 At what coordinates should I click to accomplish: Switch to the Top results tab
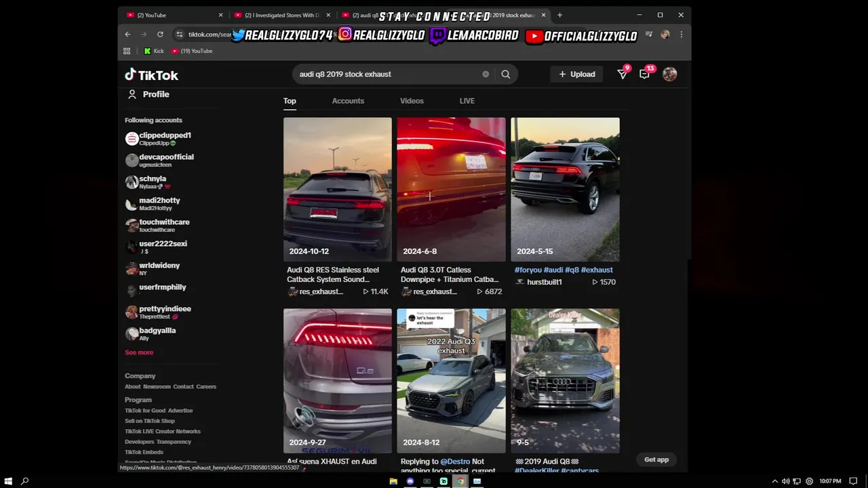[x=290, y=101]
